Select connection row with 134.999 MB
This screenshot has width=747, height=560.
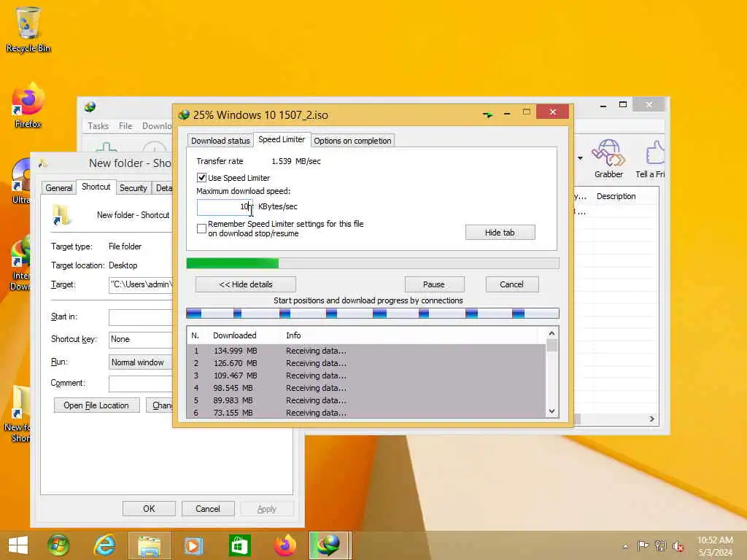click(366, 351)
